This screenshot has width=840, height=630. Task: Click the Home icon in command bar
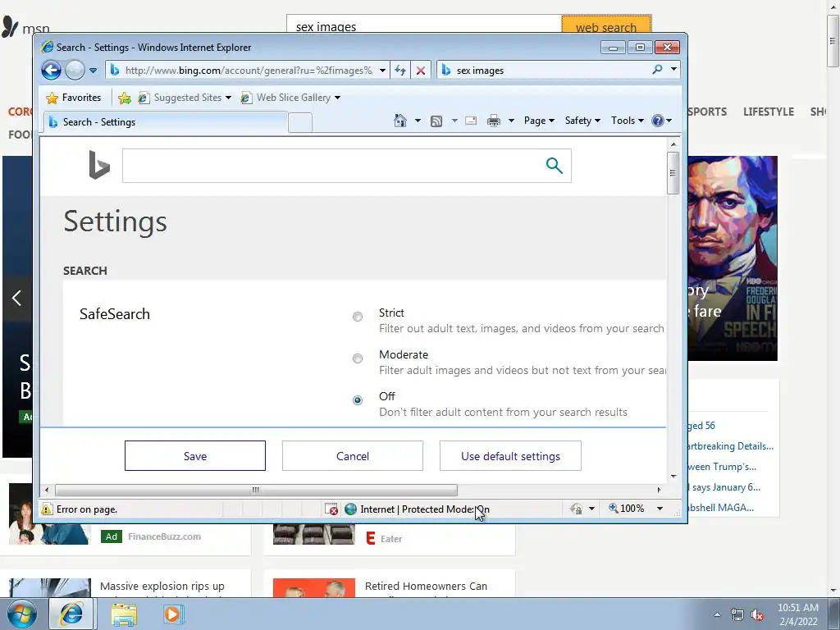click(400, 121)
